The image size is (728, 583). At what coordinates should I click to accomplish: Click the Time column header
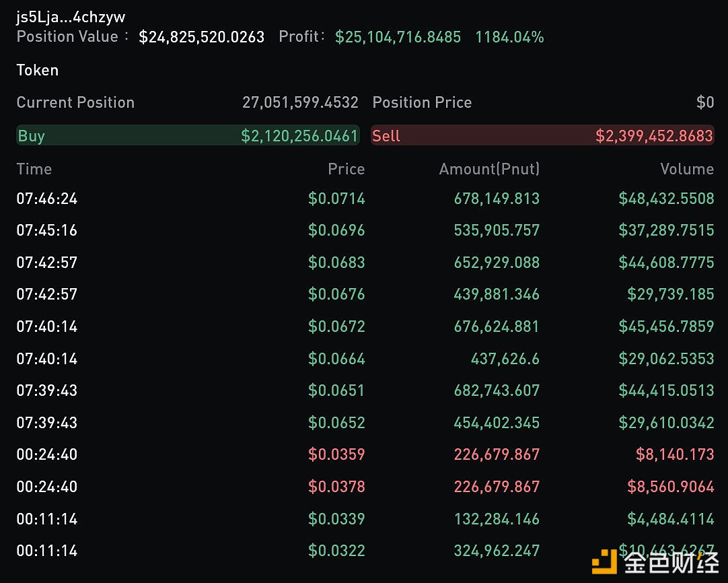34,169
